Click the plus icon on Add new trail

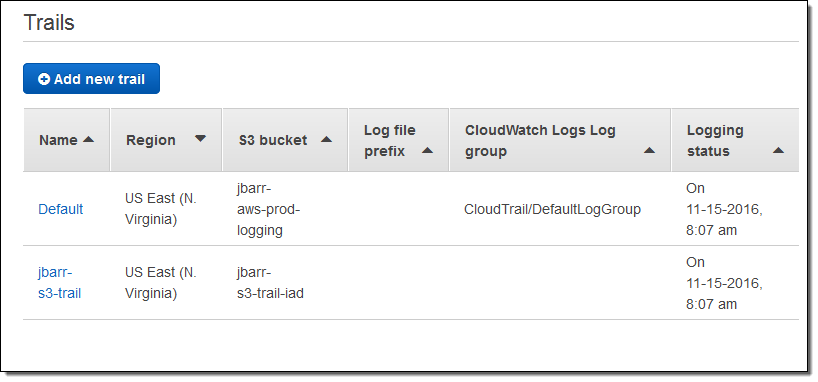click(44, 79)
